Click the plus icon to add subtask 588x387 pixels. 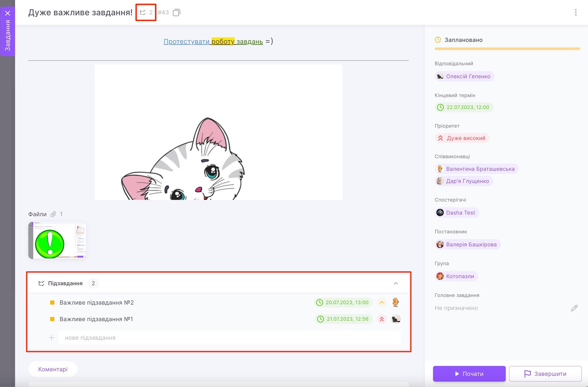(51, 338)
